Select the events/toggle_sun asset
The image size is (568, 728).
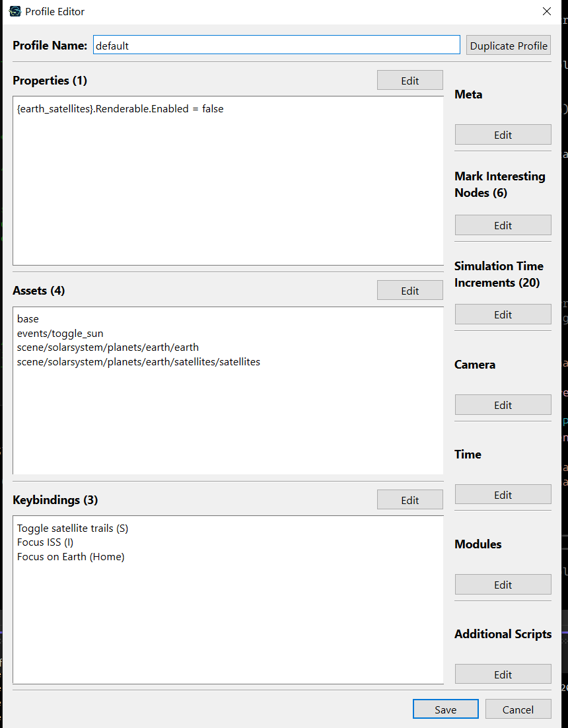60,333
